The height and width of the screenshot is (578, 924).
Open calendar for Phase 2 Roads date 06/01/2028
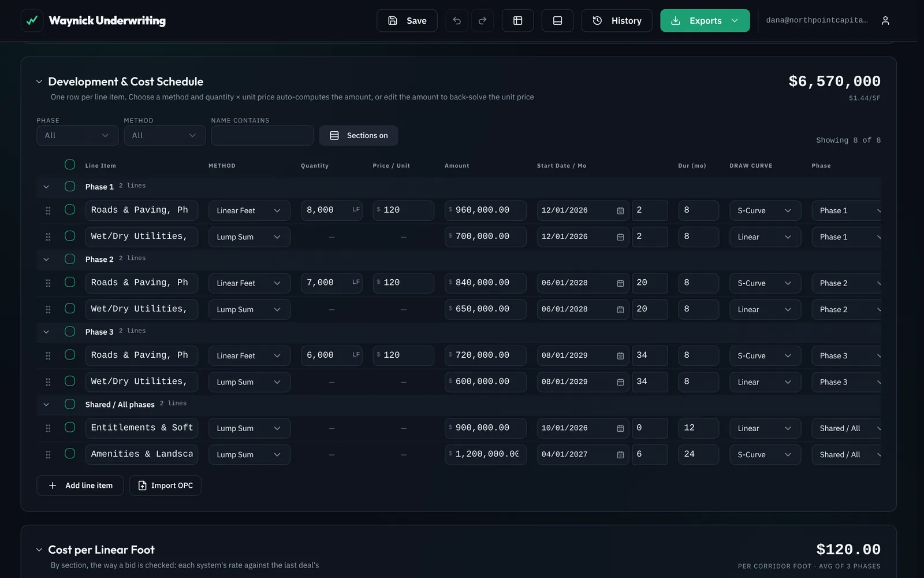click(620, 283)
